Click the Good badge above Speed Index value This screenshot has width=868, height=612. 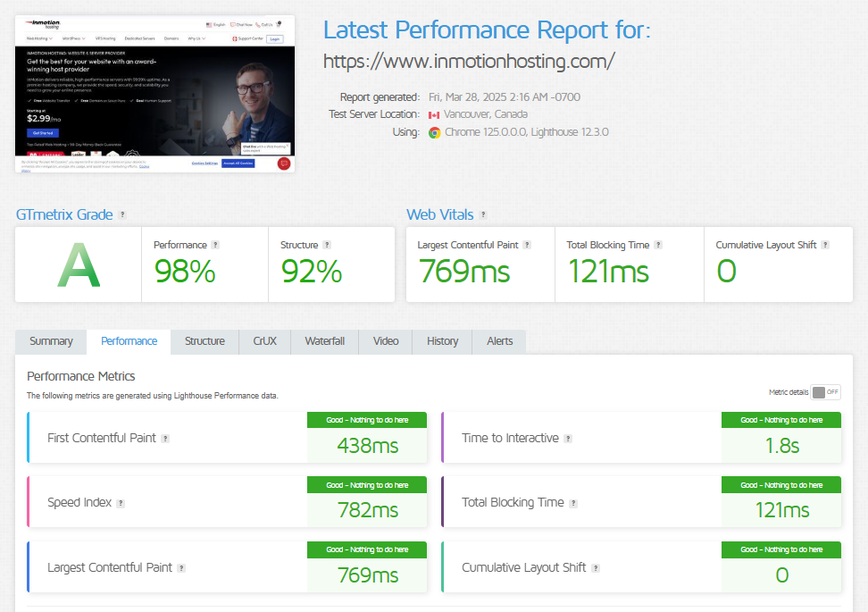pos(367,485)
